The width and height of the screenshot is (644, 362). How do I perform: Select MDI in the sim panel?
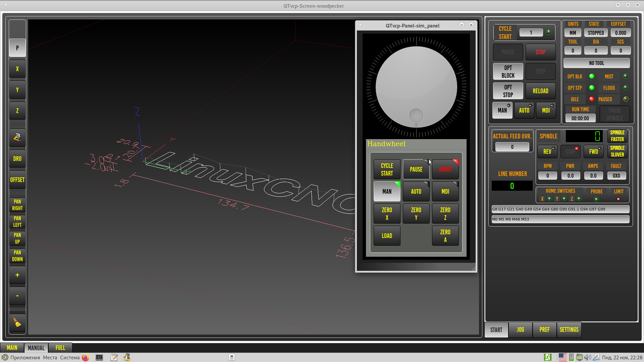click(445, 191)
